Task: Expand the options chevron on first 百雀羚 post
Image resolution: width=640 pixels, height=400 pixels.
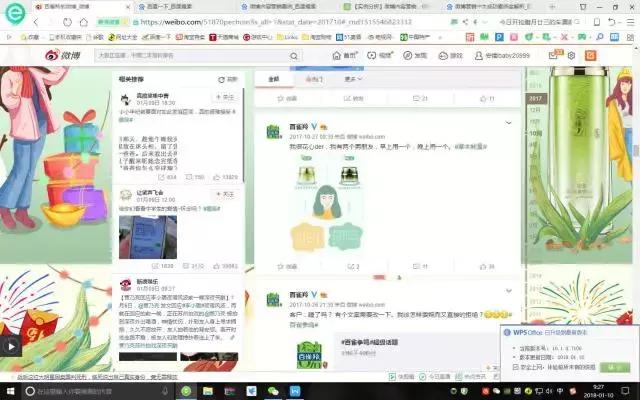Action: tap(509, 122)
